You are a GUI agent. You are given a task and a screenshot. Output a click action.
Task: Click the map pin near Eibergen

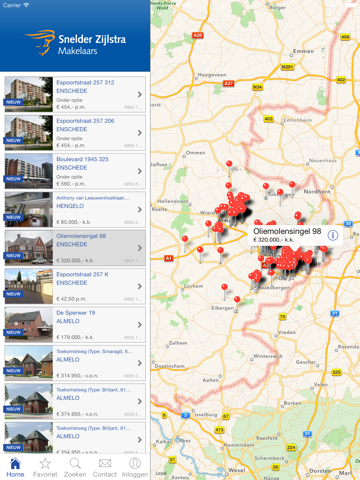tap(237, 299)
